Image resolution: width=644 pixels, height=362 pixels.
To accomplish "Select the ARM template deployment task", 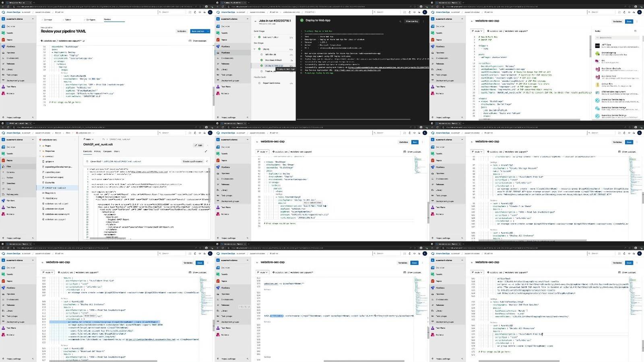I will (x=617, y=93).
